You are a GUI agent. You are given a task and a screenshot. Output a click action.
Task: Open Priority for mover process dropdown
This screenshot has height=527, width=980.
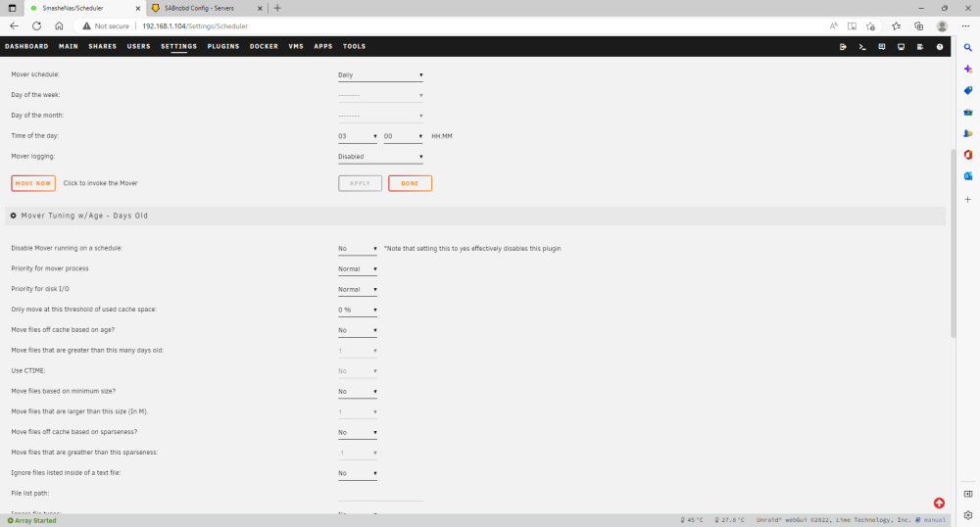[x=358, y=269]
